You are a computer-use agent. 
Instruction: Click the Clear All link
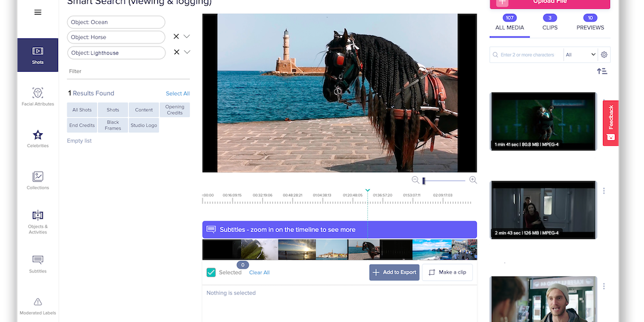(259, 272)
